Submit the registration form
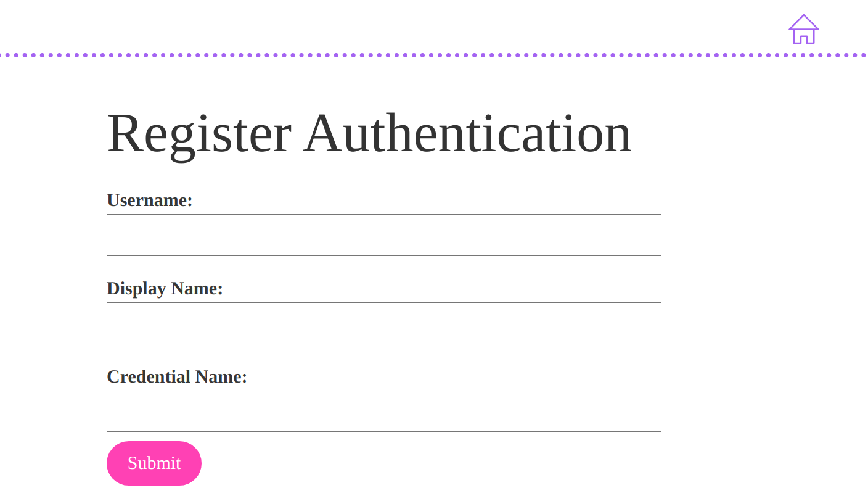 pyautogui.click(x=154, y=463)
